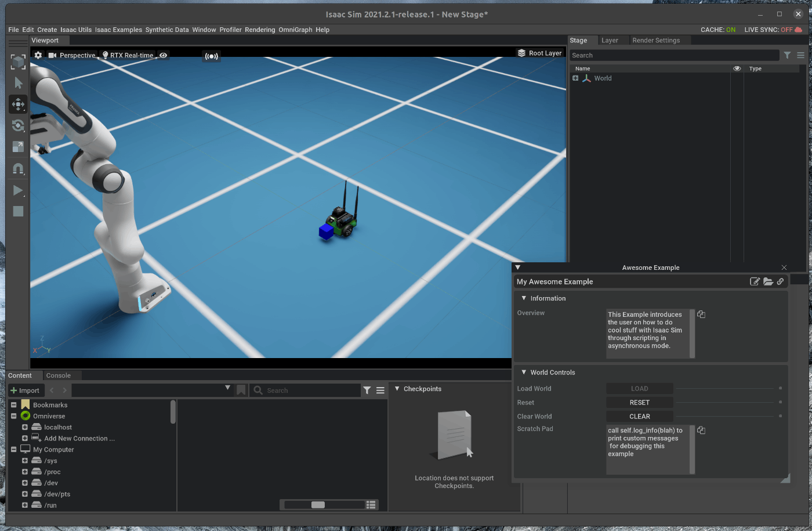Viewport: 812px width, 531px height.
Task: Open Content browser options hamburger menu
Action: click(380, 391)
